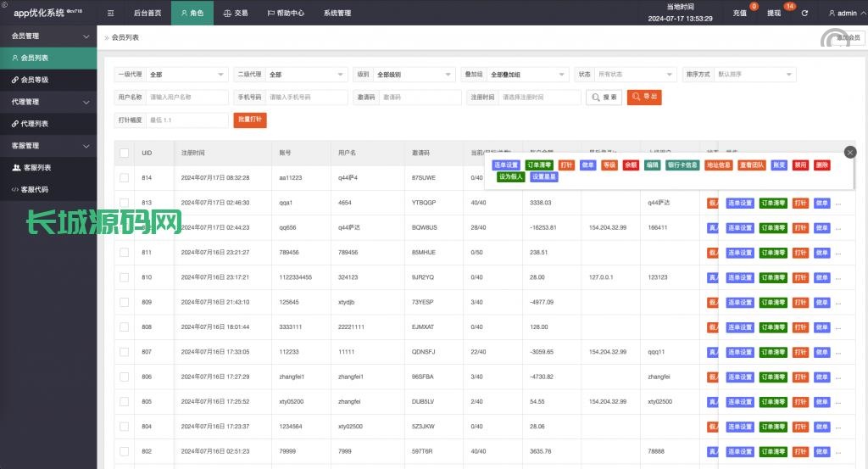Open the 系统管理 top menu
Image resolution: width=868 pixels, height=469 pixels.
(337, 14)
